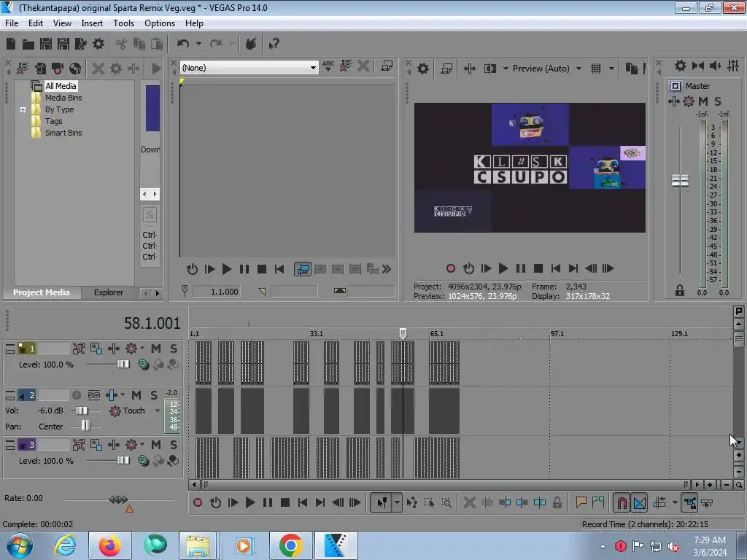Arm audio track 2 for record

point(76,395)
